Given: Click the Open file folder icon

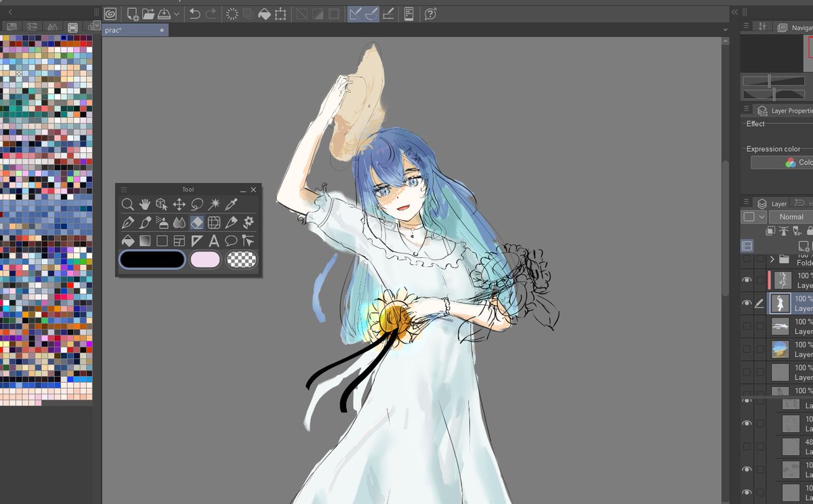Looking at the screenshot, I should point(148,14).
